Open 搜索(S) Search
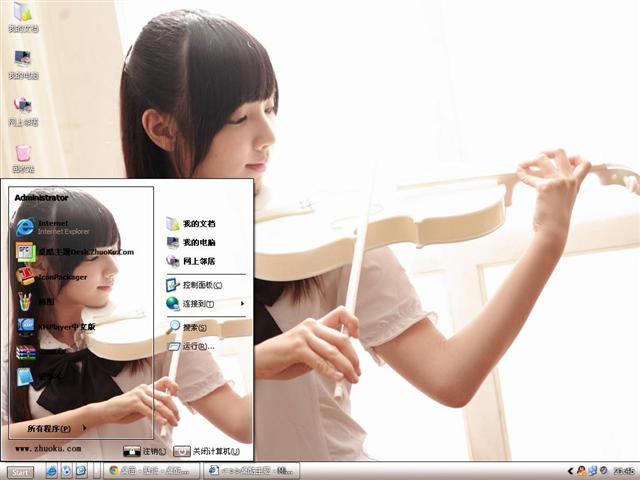This screenshot has width=640, height=480. pos(186,327)
